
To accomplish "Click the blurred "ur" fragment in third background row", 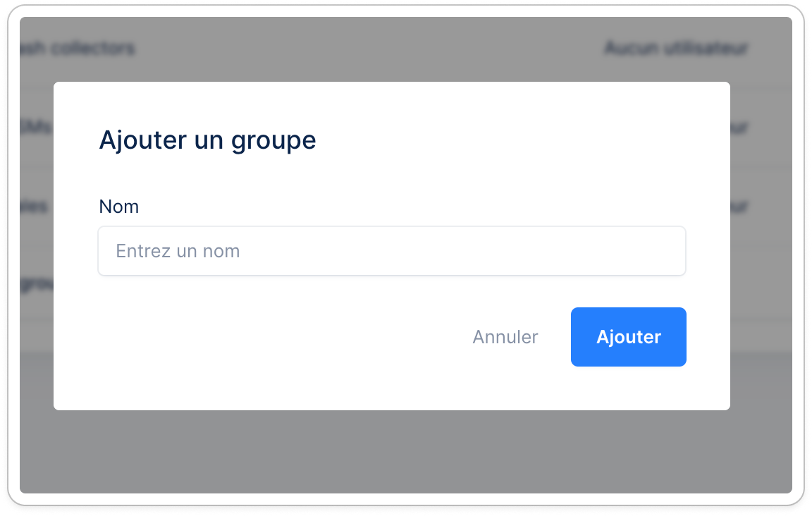I will 739,207.
